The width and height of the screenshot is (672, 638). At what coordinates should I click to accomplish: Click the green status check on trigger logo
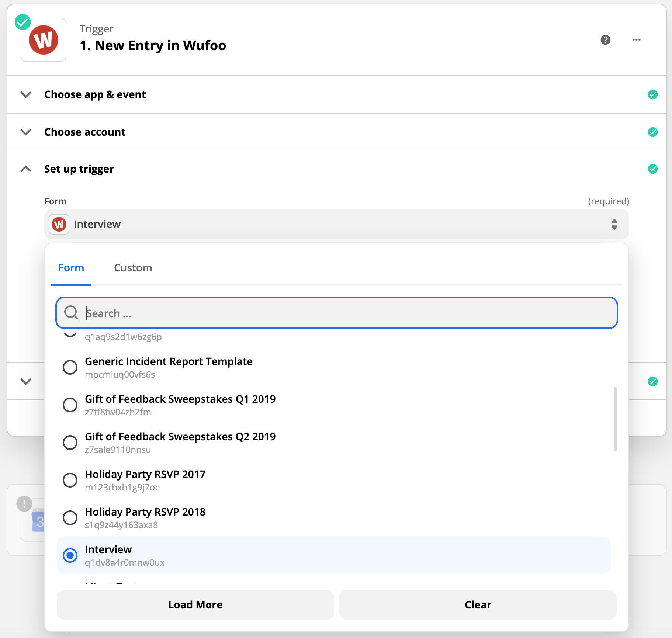coord(23,22)
